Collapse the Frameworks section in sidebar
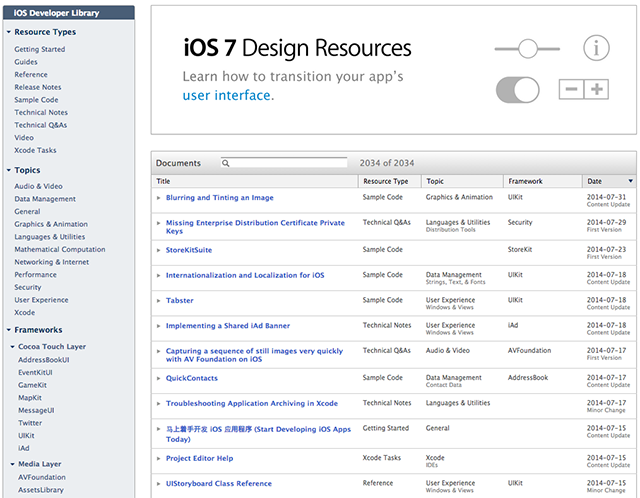640x498 pixels. point(9,330)
